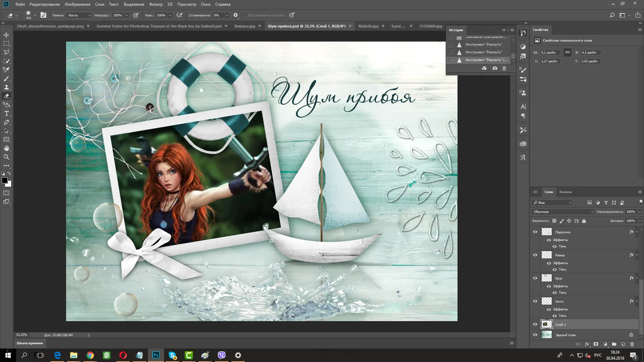Delete current history state with trash icon
Image resolution: width=644 pixels, height=362 pixels.
point(504,68)
